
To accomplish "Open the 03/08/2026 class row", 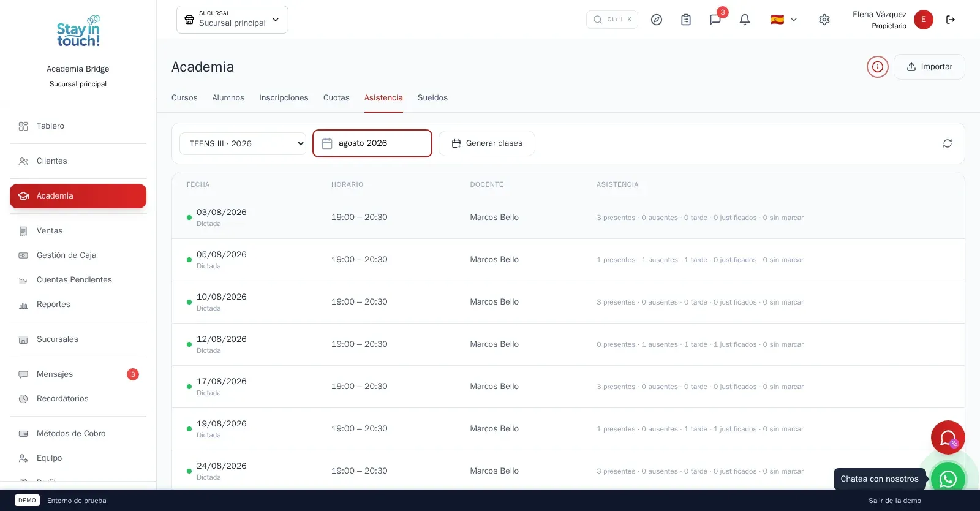I will 568,218.
